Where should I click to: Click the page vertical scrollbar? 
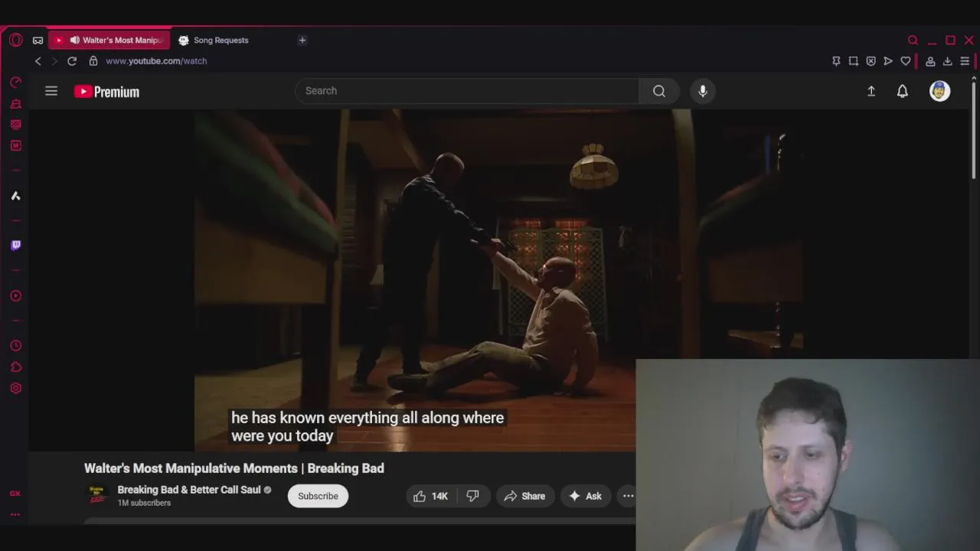tap(975, 130)
